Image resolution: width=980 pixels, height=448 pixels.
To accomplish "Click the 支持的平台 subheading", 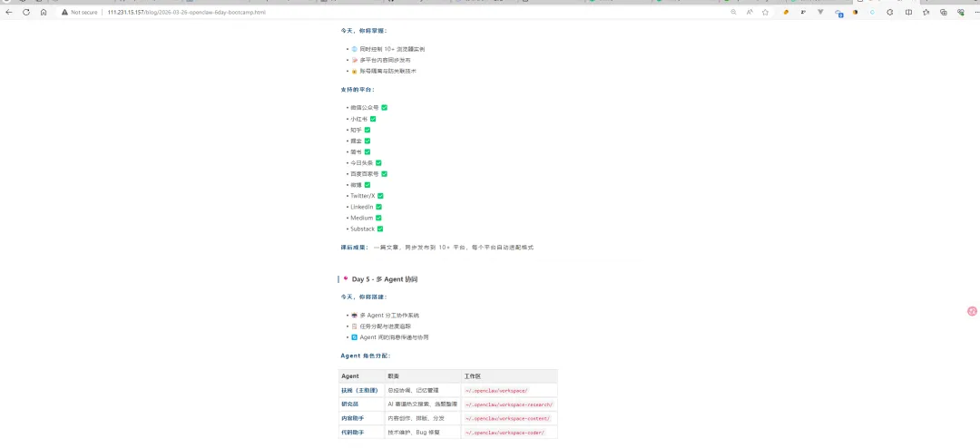I will pos(358,90).
